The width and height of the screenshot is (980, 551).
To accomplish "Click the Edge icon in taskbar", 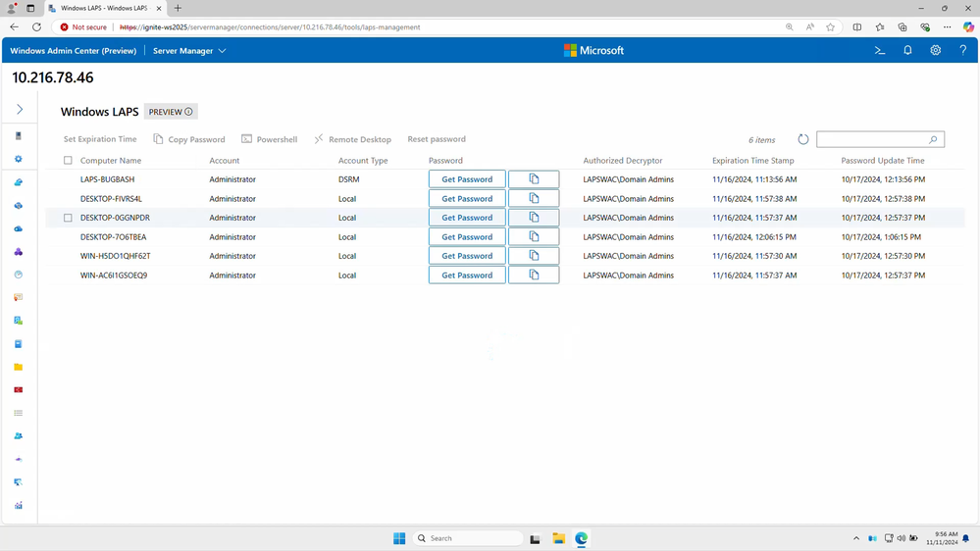I will [582, 538].
